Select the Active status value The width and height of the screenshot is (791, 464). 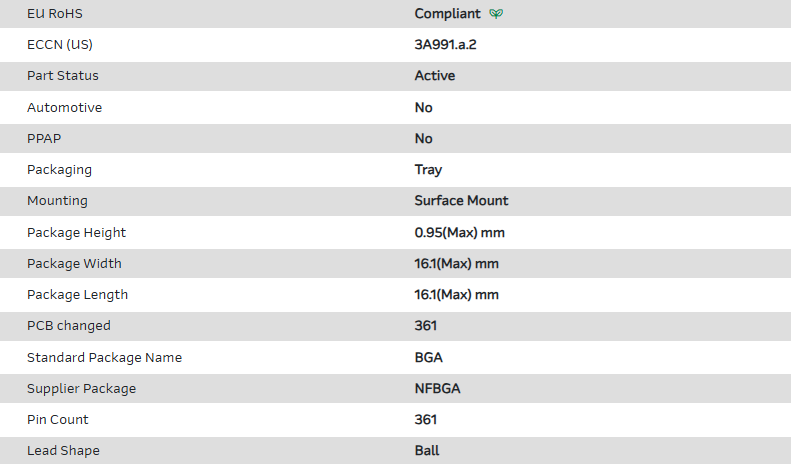click(434, 76)
